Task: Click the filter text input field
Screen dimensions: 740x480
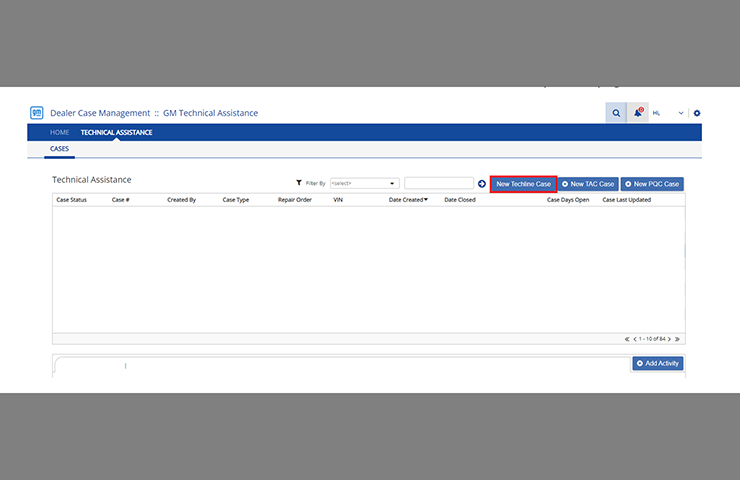Action: [x=439, y=184]
